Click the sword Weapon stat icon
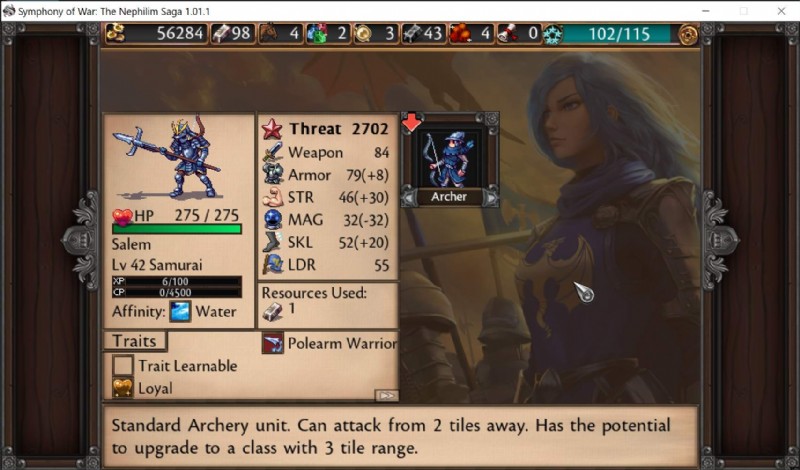 pos(273,152)
